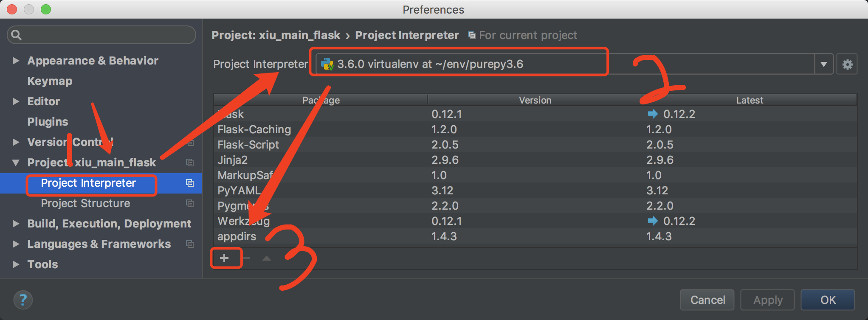This screenshot has height=320, width=868.
Task: Sort by the Version column header
Action: point(535,100)
